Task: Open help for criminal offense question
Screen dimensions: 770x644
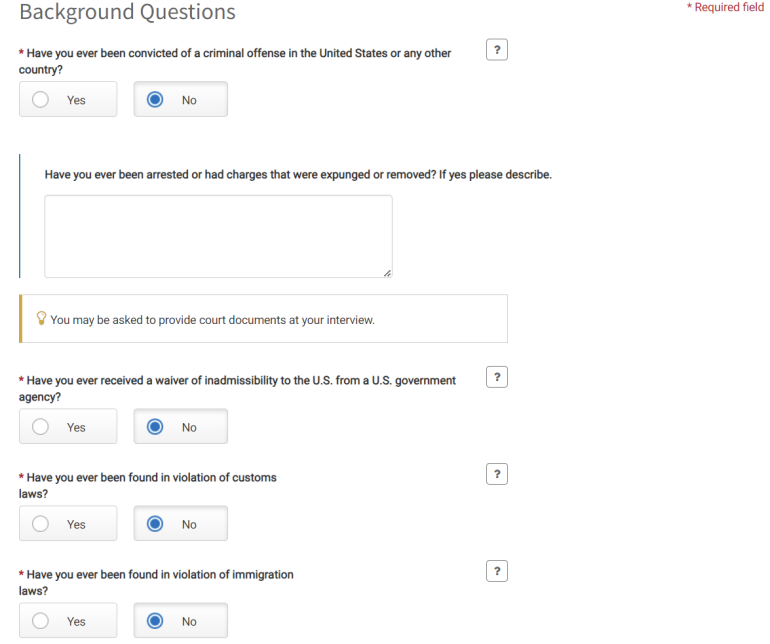Action: 497,50
